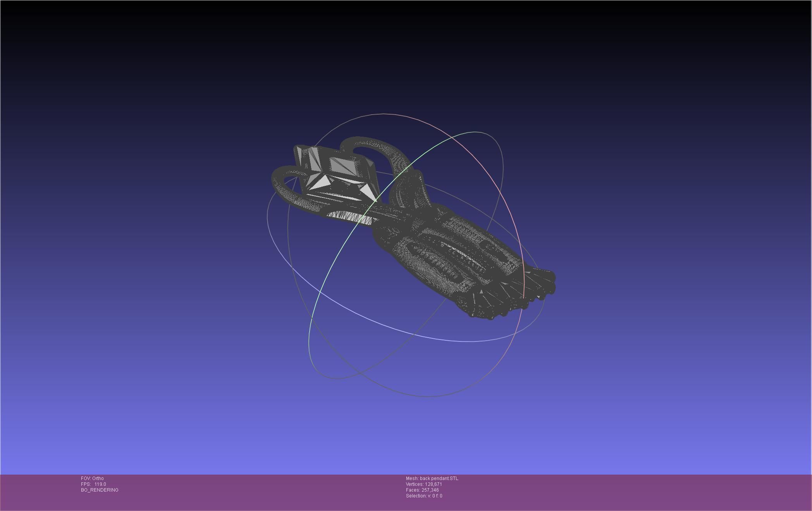812x511 pixels.
Task: Click the BO_RENDERING label
Action: point(100,490)
